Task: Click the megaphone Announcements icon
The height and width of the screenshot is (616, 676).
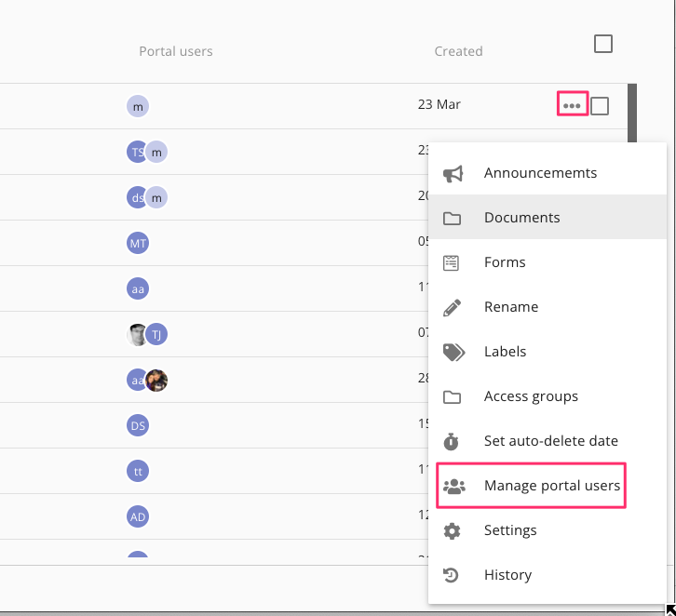Action: (x=453, y=174)
